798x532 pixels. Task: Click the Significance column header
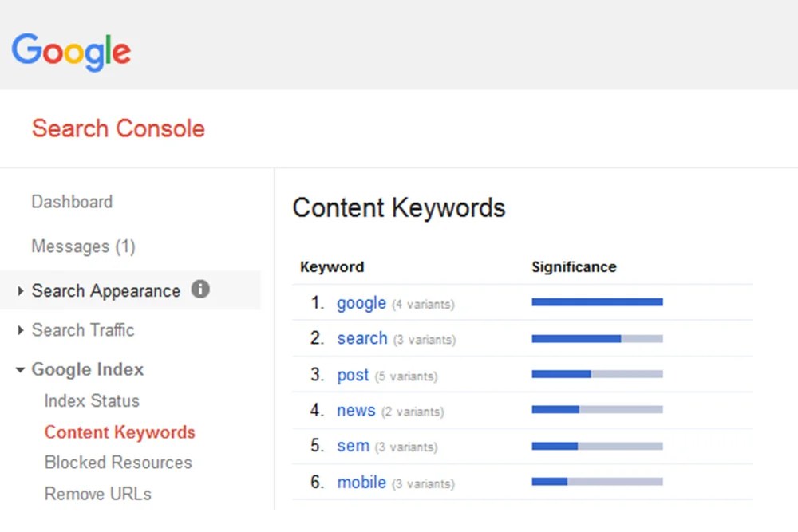(x=574, y=267)
